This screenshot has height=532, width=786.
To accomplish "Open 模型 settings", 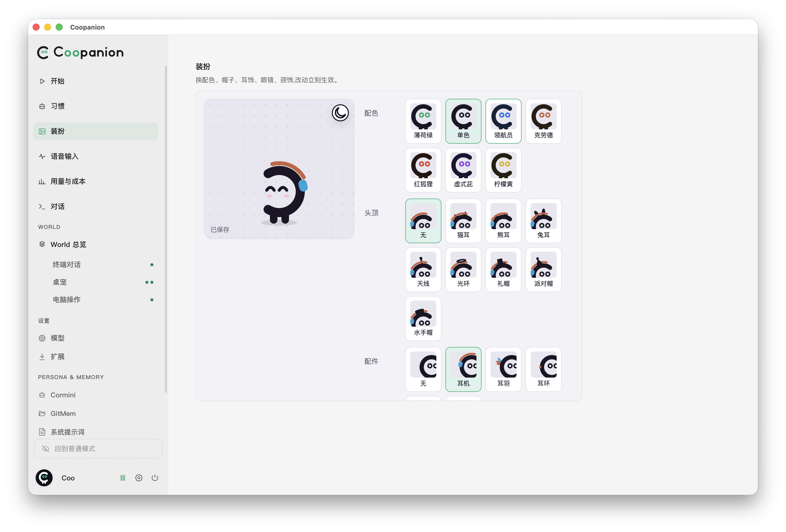I will pos(96,338).
